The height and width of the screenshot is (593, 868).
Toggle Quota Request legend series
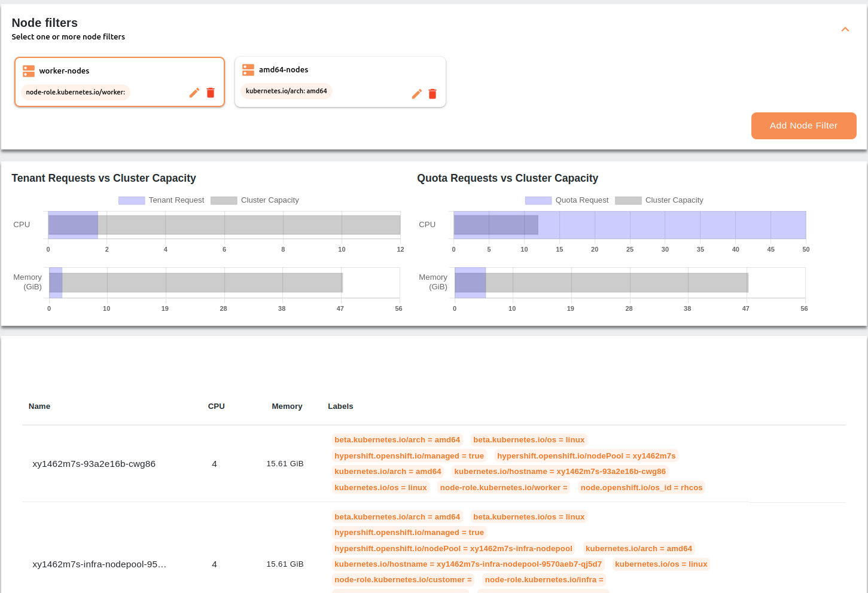pyautogui.click(x=567, y=200)
